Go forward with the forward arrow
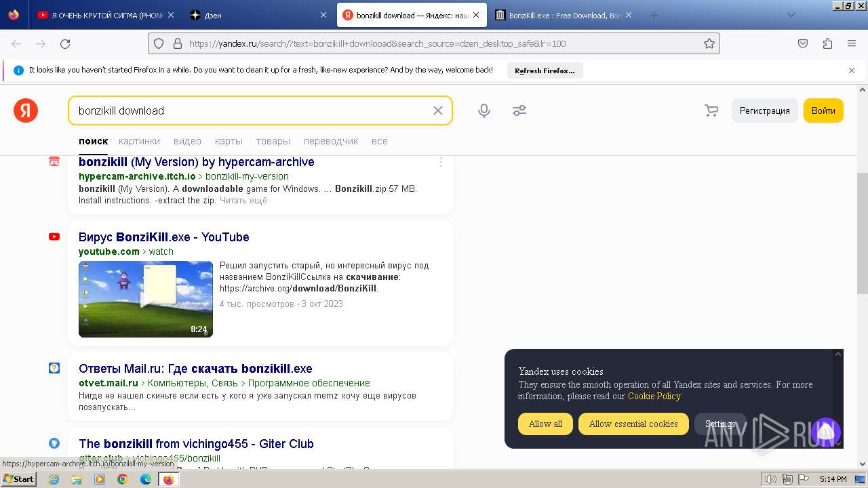This screenshot has height=488, width=868. [x=41, y=43]
